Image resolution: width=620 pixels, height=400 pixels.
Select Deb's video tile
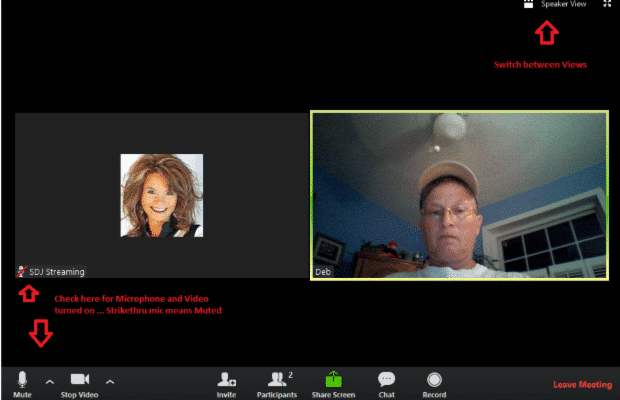(459, 196)
